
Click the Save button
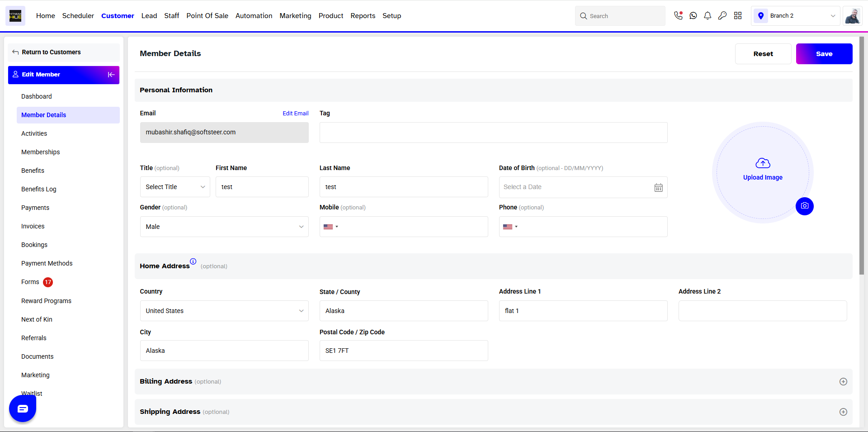(824, 54)
